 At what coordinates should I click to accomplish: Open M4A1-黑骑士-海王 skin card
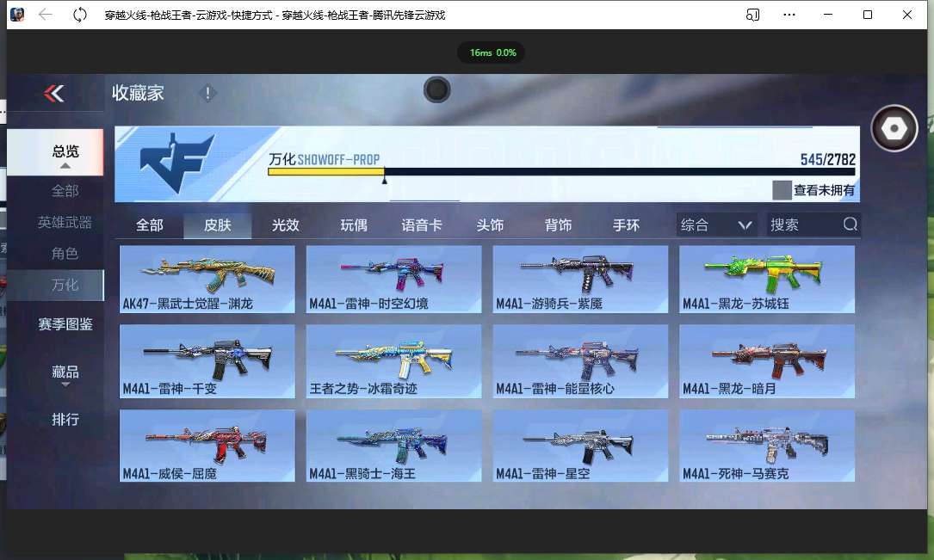(393, 446)
